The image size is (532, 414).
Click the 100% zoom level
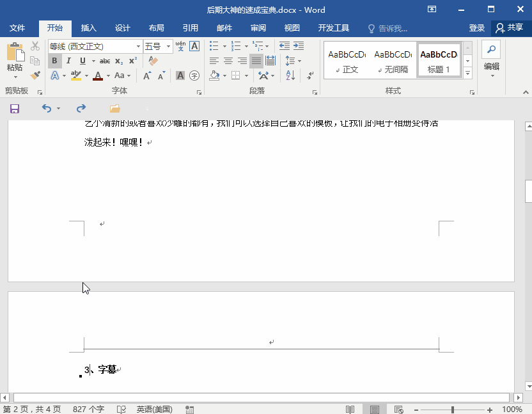512,410
